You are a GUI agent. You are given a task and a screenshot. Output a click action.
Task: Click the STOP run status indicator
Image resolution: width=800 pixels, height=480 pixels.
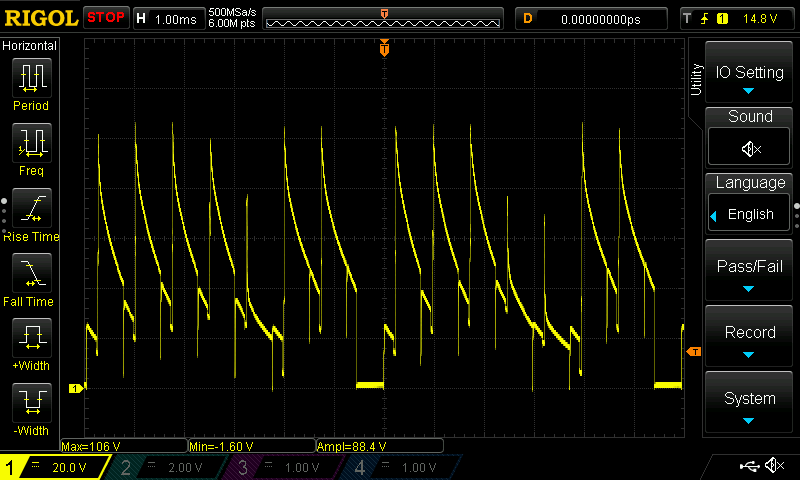click(106, 17)
